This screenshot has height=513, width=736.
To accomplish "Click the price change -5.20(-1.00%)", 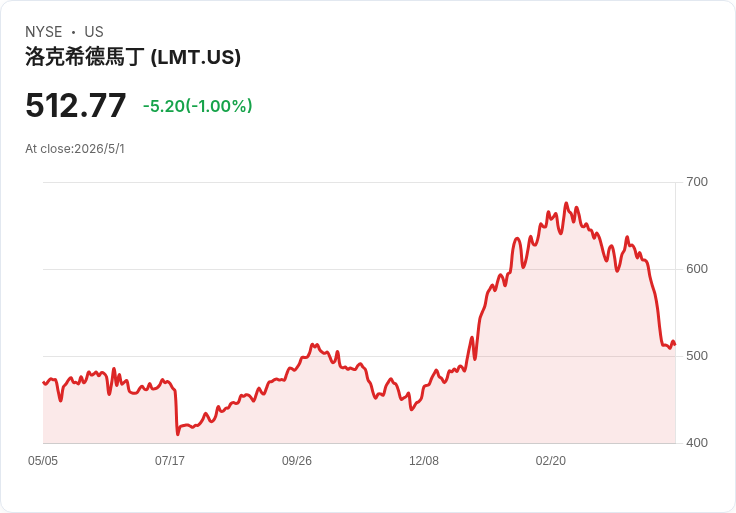I will pyautogui.click(x=198, y=106).
